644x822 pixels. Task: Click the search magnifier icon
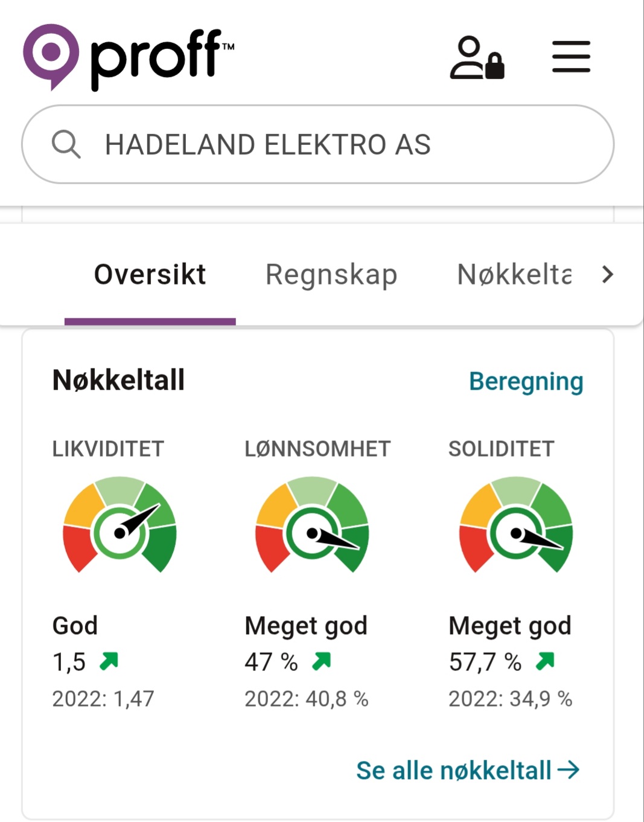(x=66, y=144)
